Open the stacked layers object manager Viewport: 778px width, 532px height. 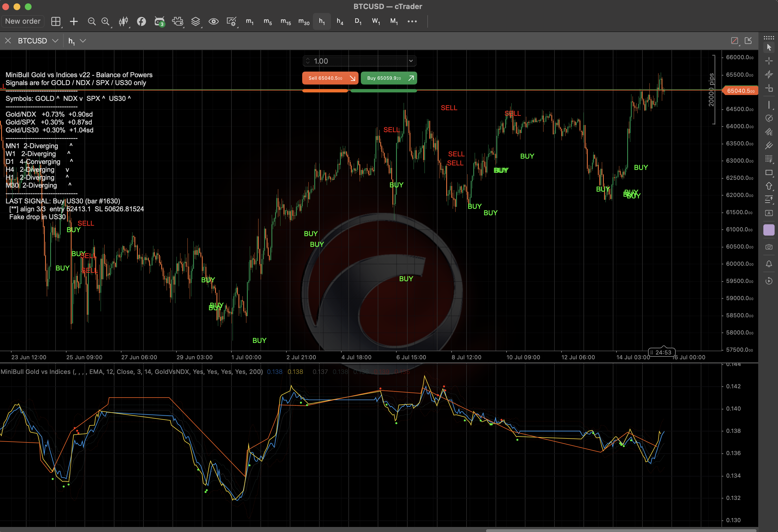coord(196,21)
